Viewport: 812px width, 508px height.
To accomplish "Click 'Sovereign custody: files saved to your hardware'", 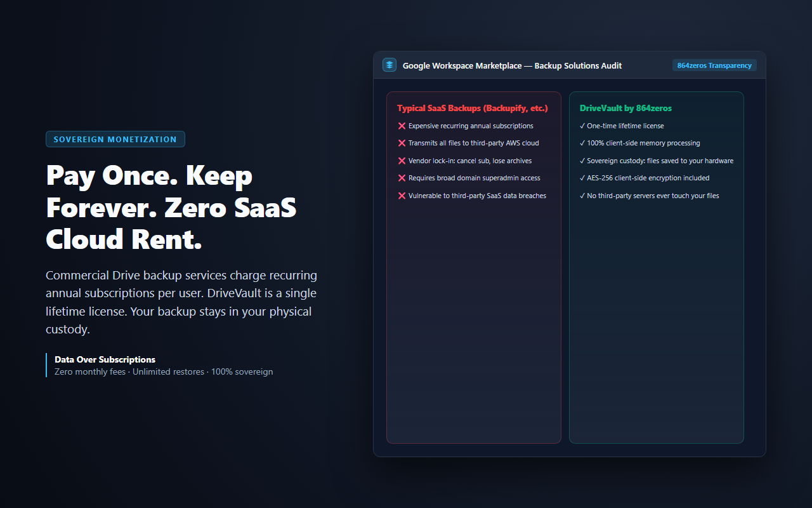I will tap(657, 161).
